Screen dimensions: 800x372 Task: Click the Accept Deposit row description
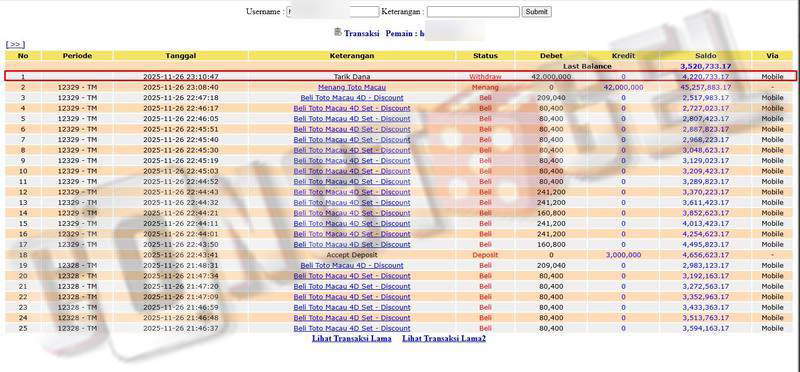[x=352, y=255]
